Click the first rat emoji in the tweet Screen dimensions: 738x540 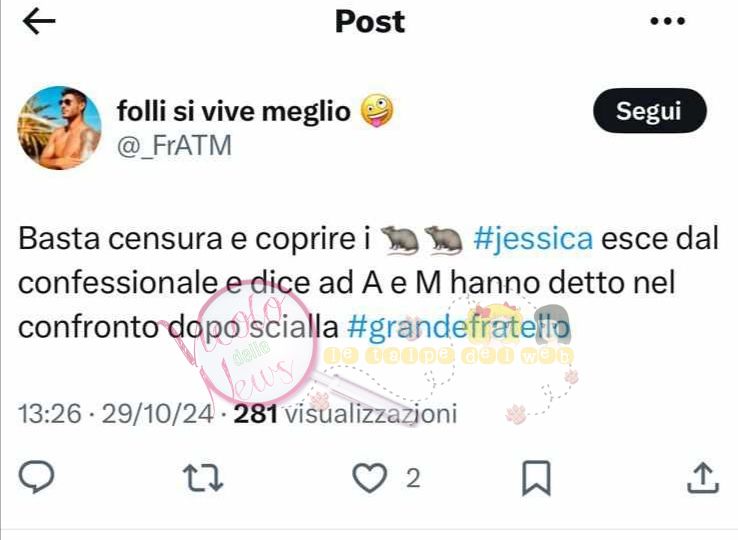399,240
